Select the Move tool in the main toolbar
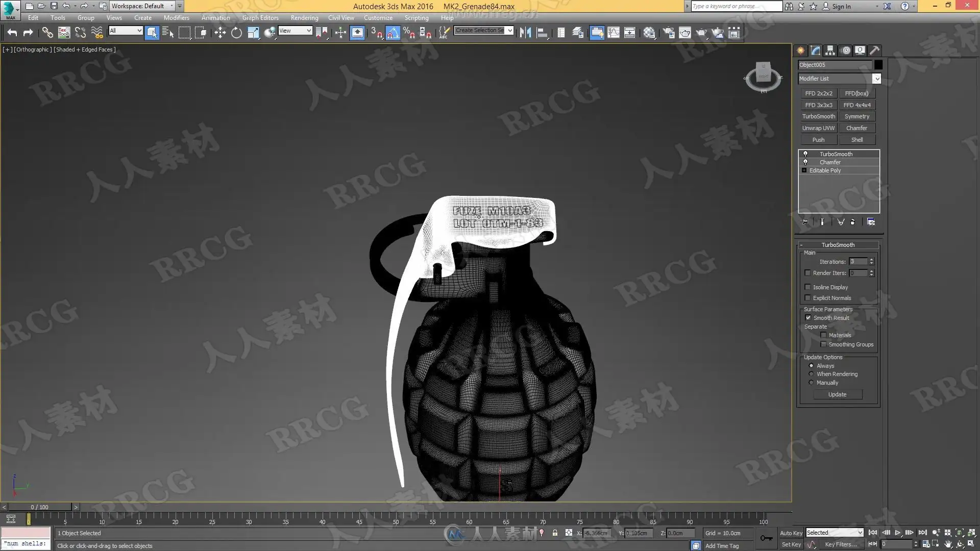The width and height of the screenshot is (980, 551). (x=220, y=33)
